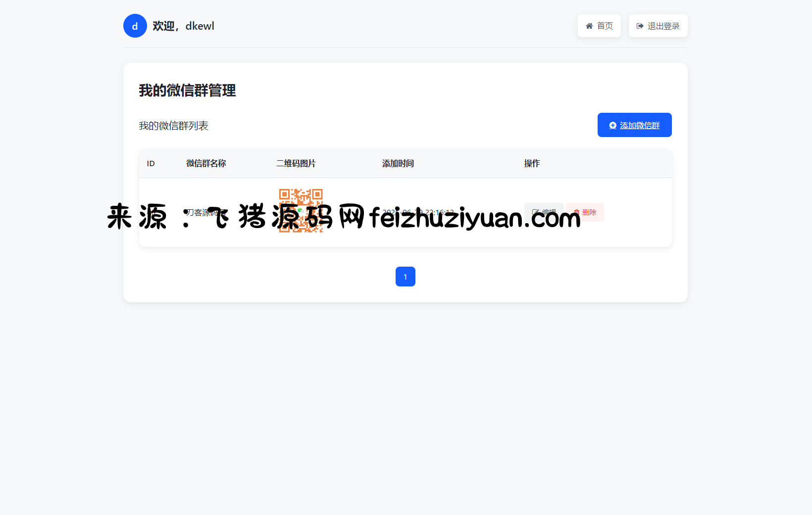Screen dimensions: 812x515
Task: Click the 我的微信群列表 subtitle text
Action: coord(173,126)
